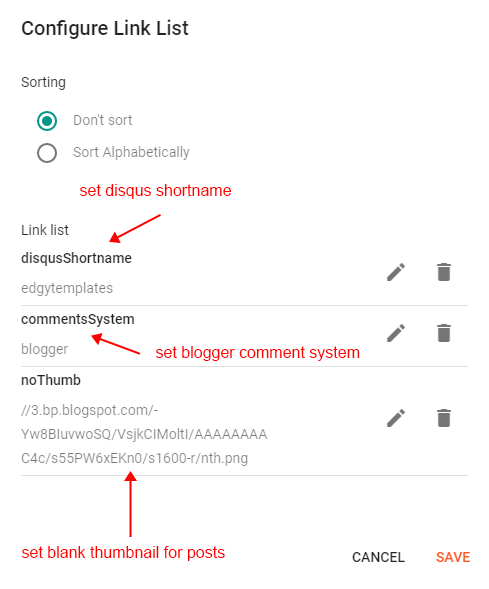Edit the noThumb entry with pencil icon
Image resolution: width=489 pixels, height=589 pixels.
pos(396,418)
